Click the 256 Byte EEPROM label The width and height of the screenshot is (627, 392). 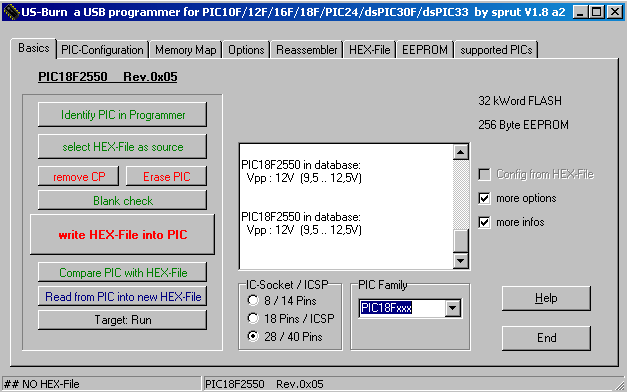[523, 125]
